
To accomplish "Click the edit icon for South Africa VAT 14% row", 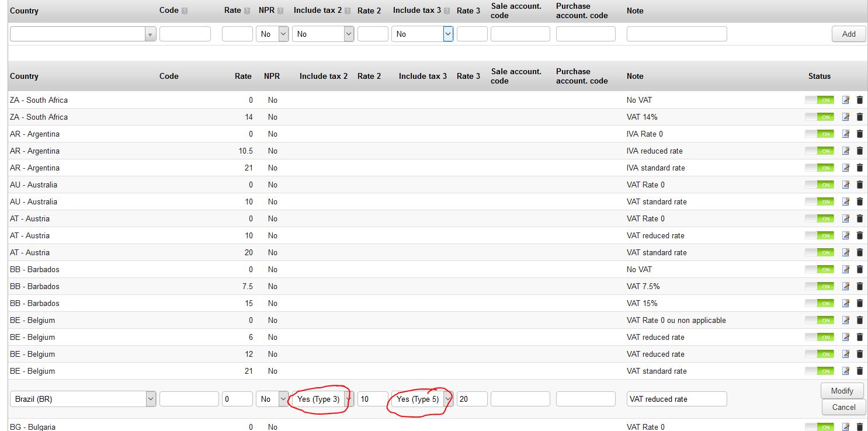I will 845,117.
